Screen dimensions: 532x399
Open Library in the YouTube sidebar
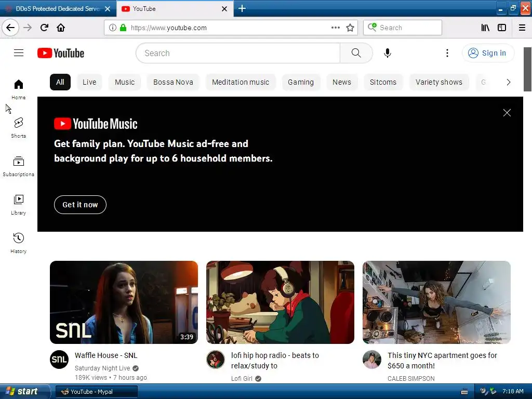18,205
